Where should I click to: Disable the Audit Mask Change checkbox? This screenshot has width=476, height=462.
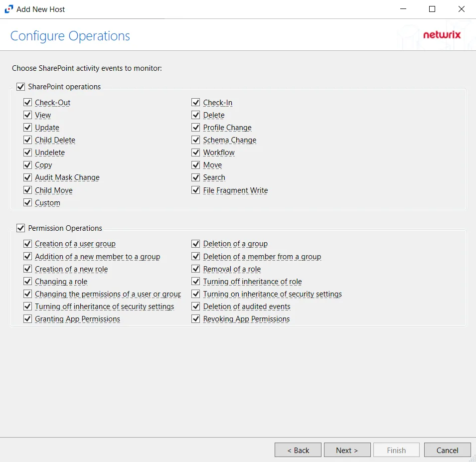point(27,177)
